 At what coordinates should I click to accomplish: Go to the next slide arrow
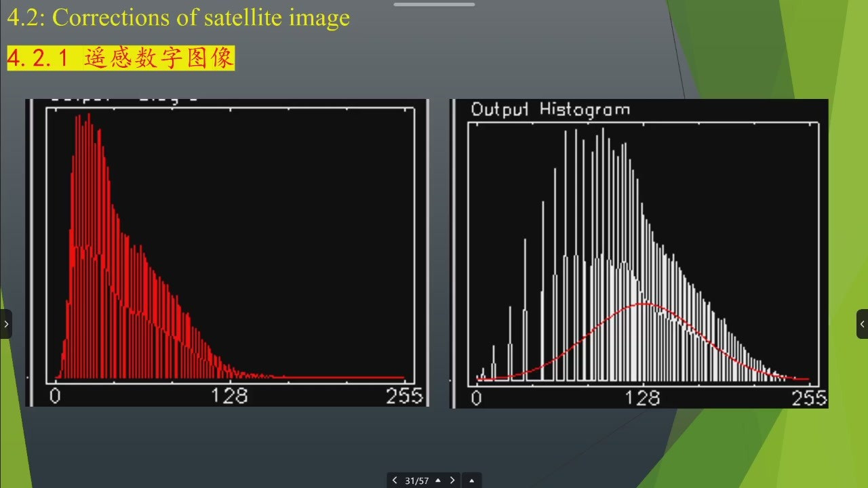[x=452, y=481]
